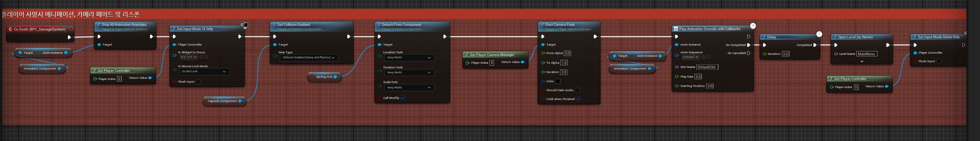Select the Korean comment box title
This screenshot has width=980, height=141.
[x=71, y=15]
